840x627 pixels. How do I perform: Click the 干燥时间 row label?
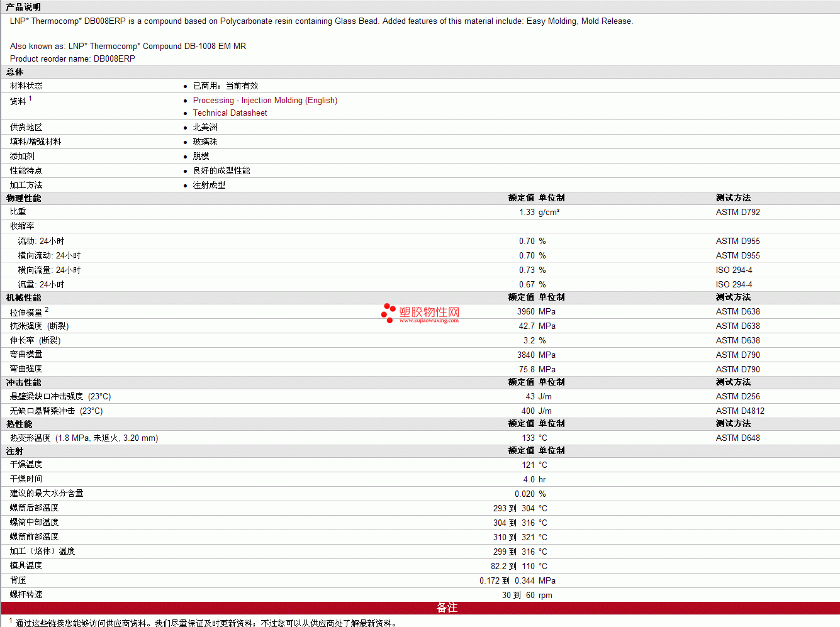click(x=26, y=479)
